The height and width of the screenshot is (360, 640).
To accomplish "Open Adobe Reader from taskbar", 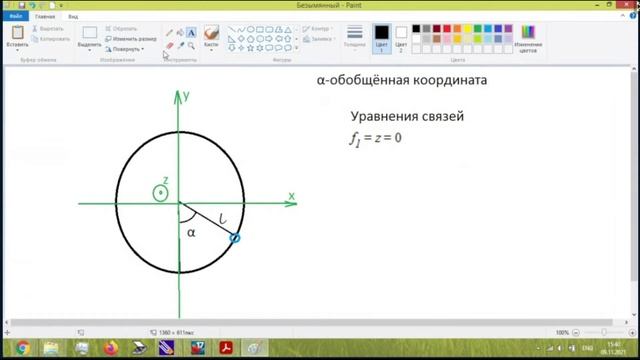I will [226, 348].
